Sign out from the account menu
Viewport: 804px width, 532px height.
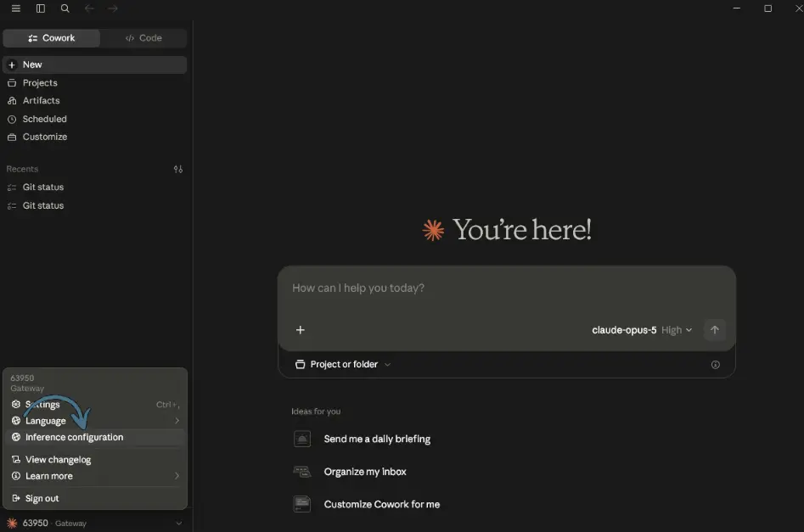pos(95,498)
